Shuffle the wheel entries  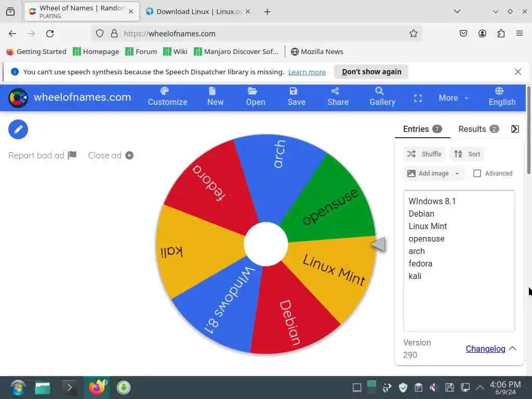(x=424, y=154)
